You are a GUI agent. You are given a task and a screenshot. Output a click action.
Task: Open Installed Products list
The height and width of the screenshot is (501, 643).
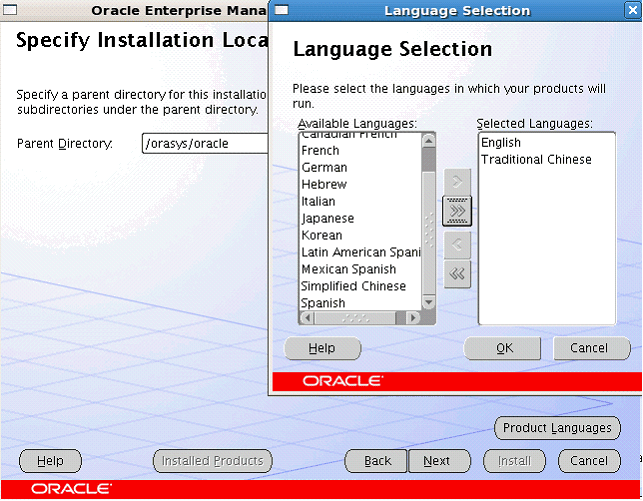click(x=213, y=461)
